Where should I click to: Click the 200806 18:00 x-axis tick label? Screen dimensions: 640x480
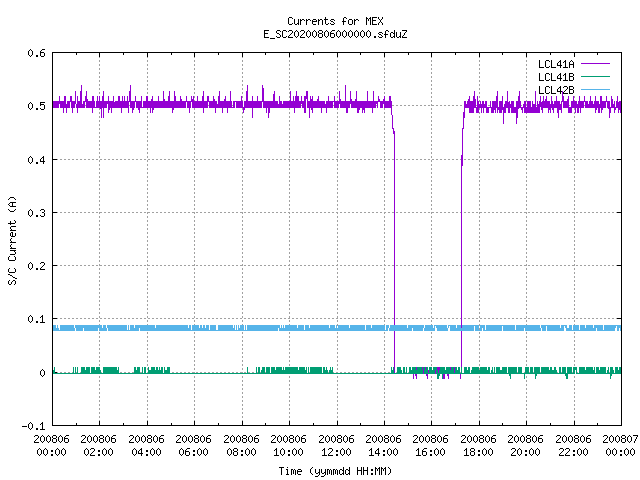point(478,446)
